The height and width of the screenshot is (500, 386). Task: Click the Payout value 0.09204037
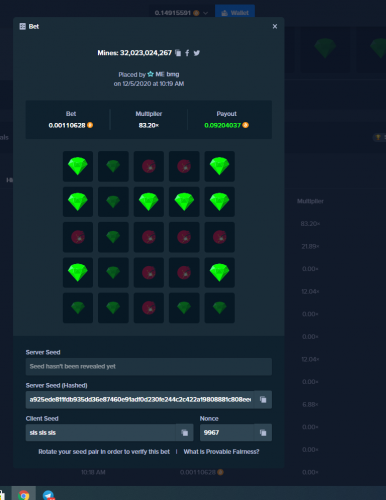click(x=222, y=125)
